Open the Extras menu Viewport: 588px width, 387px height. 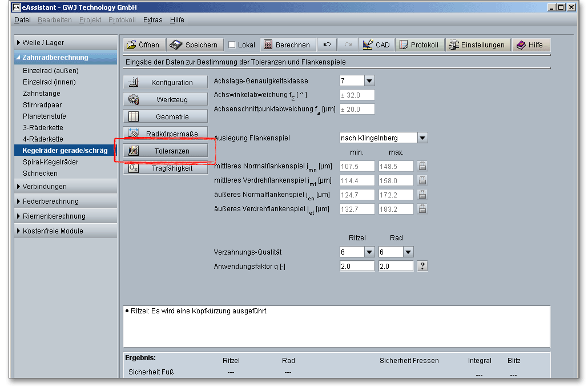(152, 20)
